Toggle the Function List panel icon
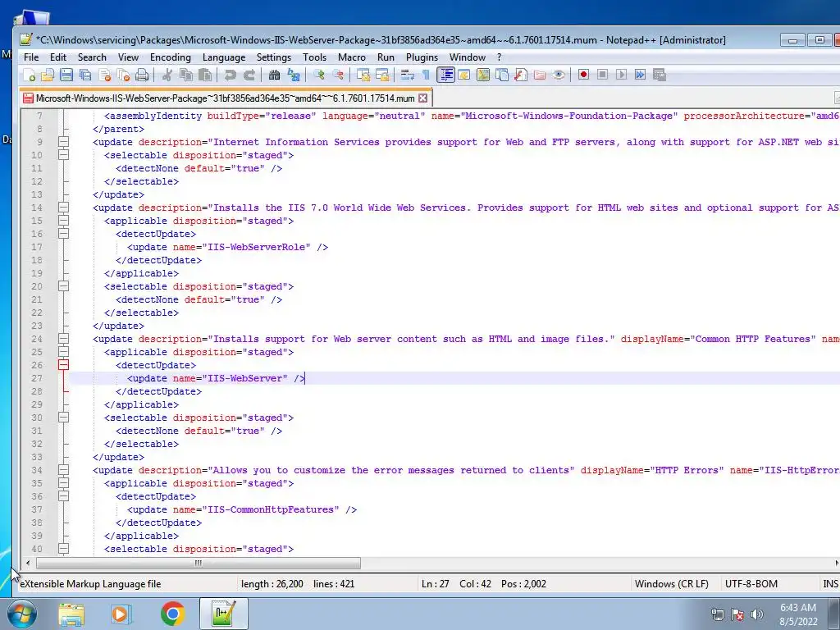The image size is (840, 630). (x=521, y=75)
